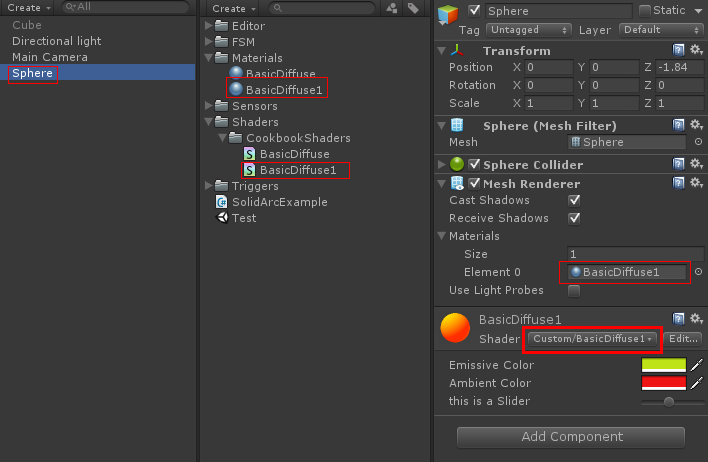
Task: Click the shader Edit... button
Action: pyautogui.click(x=685, y=339)
